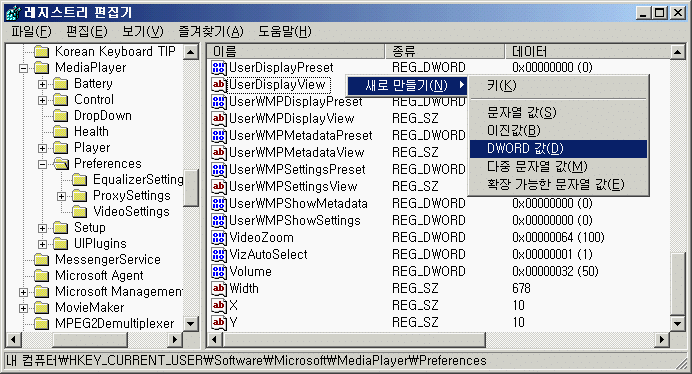This screenshot has height=374, width=692.
Task: Click the DropDown folder icon
Action: pos(61,116)
